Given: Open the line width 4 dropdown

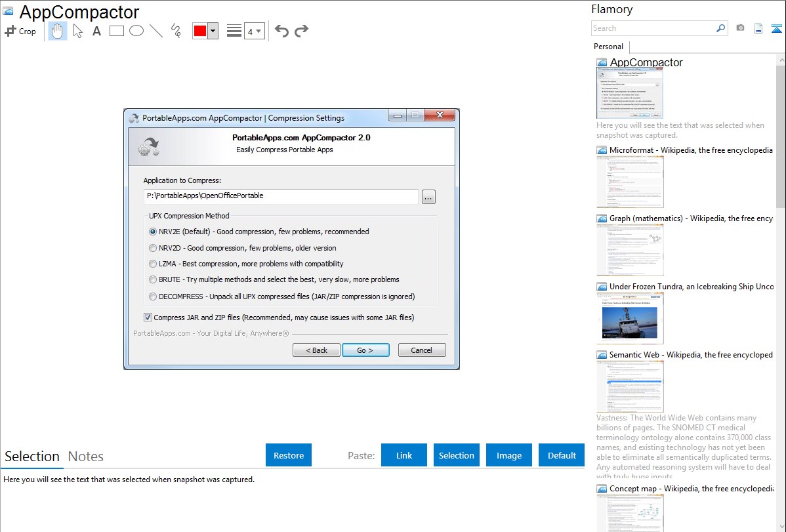Looking at the screenshot, I should point(254,31).
